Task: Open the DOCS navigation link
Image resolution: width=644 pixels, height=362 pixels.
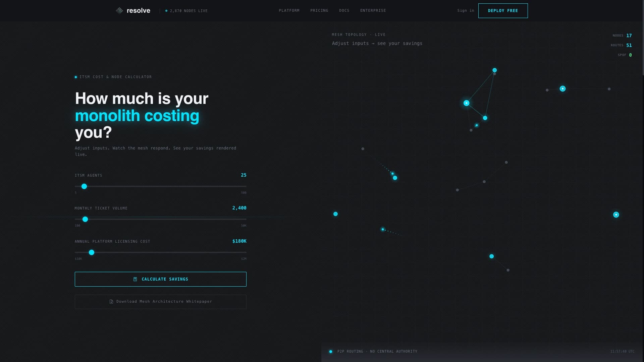Action: pyautogui.click(x=344, y=11)
